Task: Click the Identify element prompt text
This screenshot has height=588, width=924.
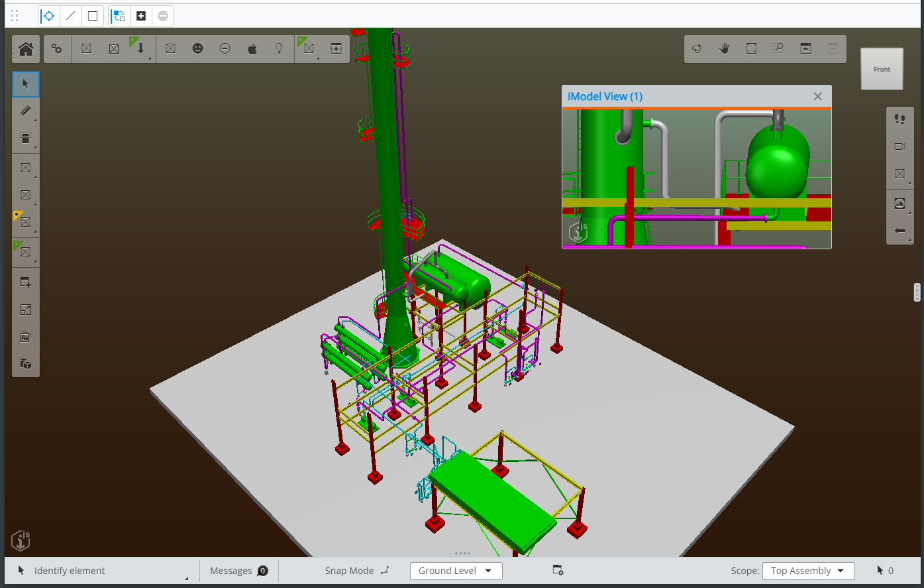Action: [x=70, y=571]
